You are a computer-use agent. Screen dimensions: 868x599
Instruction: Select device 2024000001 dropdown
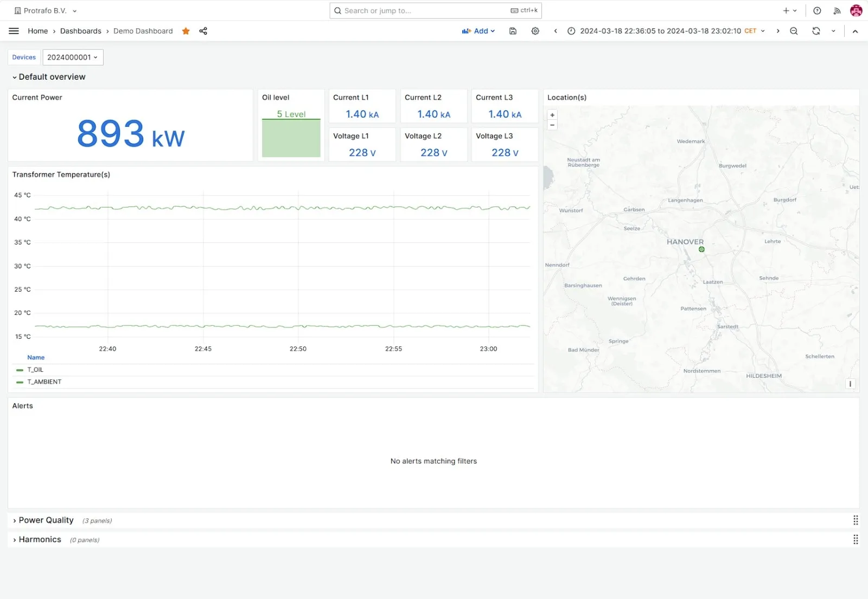pos(73,57)
